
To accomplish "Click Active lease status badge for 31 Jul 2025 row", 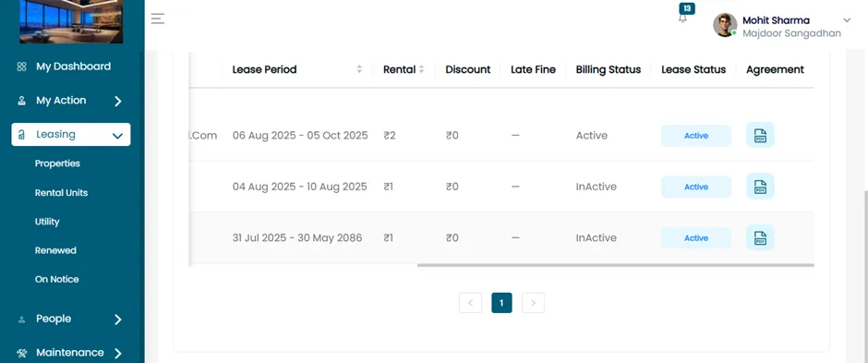I will pos(696,238).
